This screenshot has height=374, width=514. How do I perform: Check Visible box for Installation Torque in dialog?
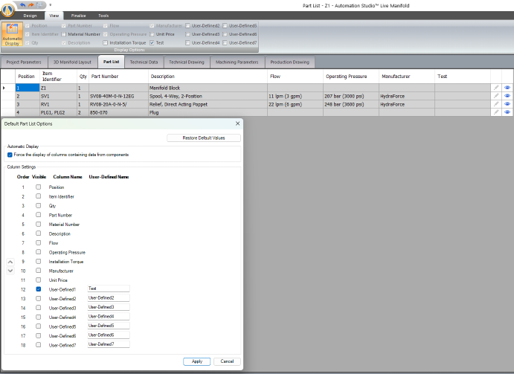click(x=38, y=261)
